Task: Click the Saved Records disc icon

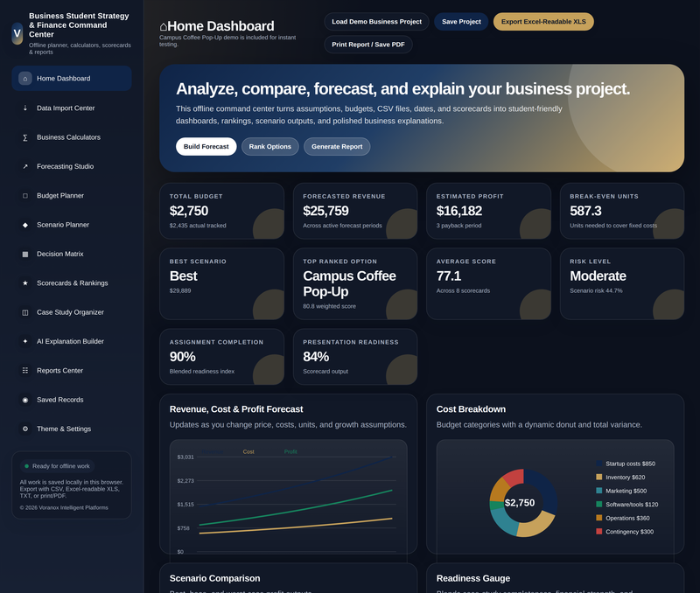Action: (x=25, y=400)
